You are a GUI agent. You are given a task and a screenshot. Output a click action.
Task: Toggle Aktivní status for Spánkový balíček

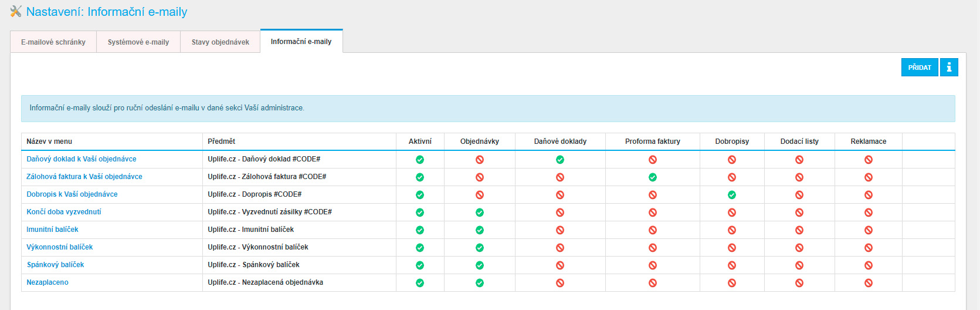420,265
